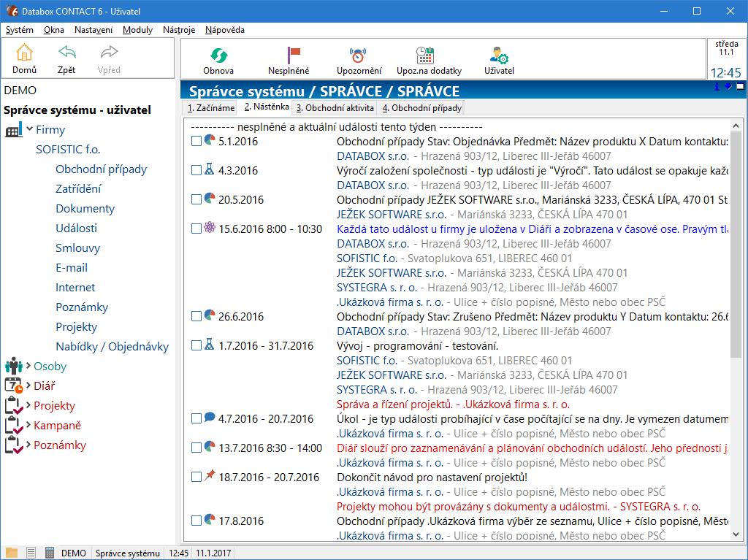The height and width of the screenshot is (560, 748).
Task: Open Nabídky / Objednávky under SOFISTIC
Action: (112, 346)
